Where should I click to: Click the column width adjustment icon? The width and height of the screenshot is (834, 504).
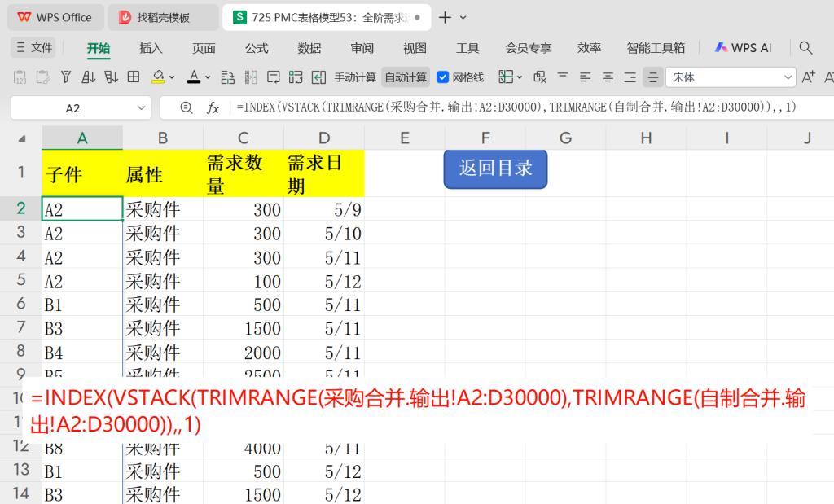251,77
